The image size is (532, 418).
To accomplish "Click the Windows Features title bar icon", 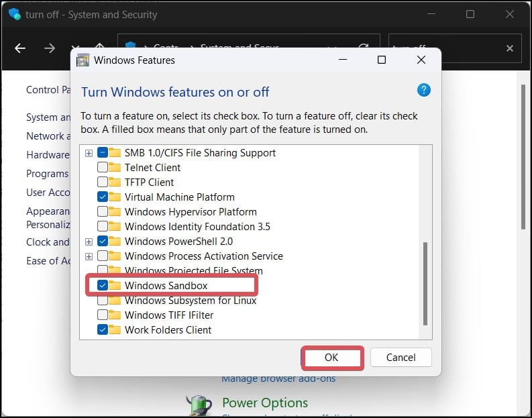I will tap(83, 60).
